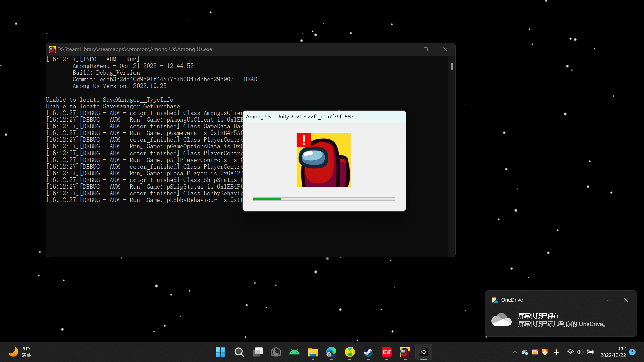Mute the system volume
Image resolution: width=644 pixels, height=362 pixels.
580,352
